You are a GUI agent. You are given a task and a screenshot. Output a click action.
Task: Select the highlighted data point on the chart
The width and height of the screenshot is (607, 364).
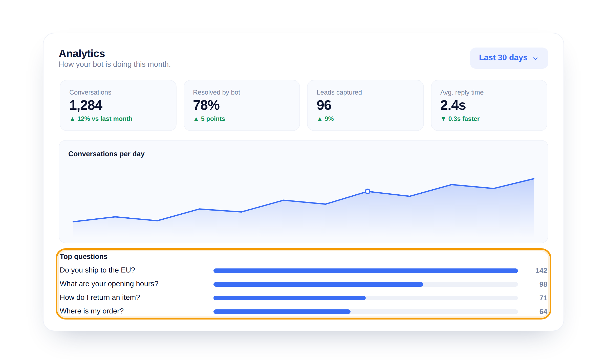click(367, 191)
